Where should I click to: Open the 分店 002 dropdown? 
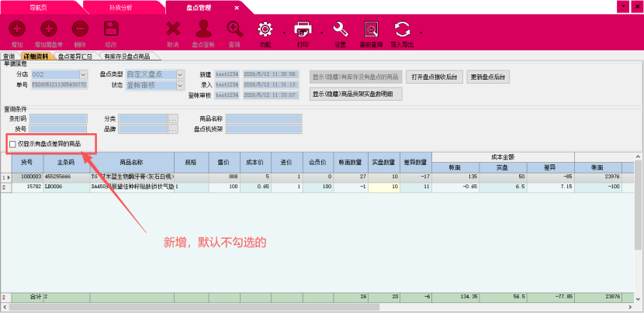point(83,74)
